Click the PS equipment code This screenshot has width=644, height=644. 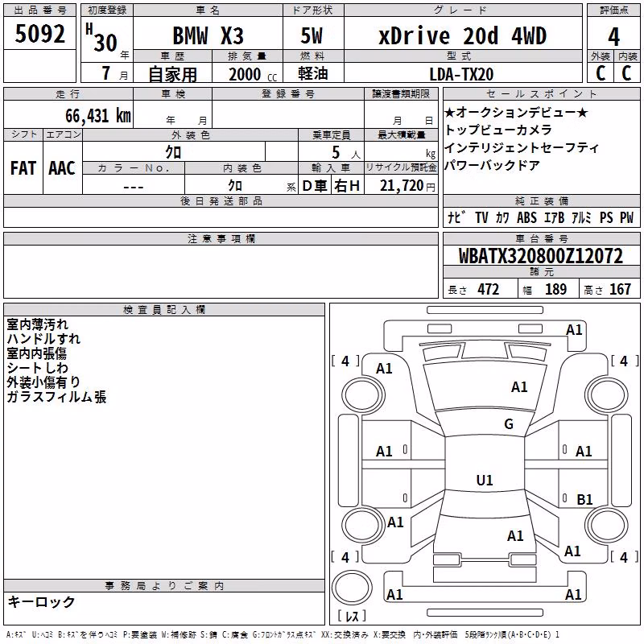click(x=606, y=217)
